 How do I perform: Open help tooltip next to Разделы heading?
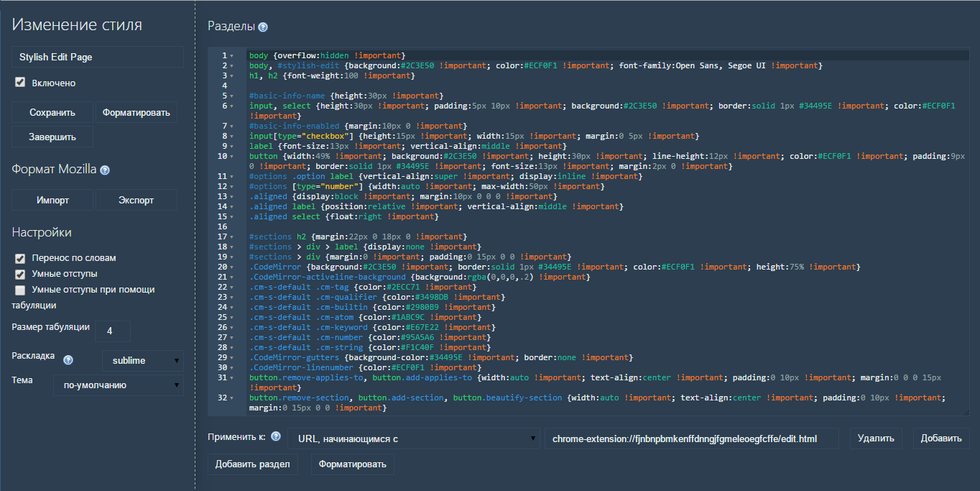coord(262,27)
